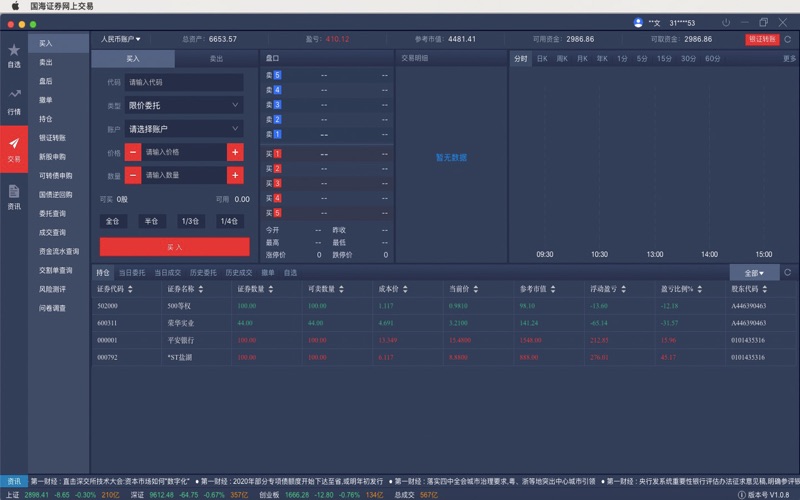
Task: Open the 资讯 document icon in sidebar
Action: click(14, 191)
